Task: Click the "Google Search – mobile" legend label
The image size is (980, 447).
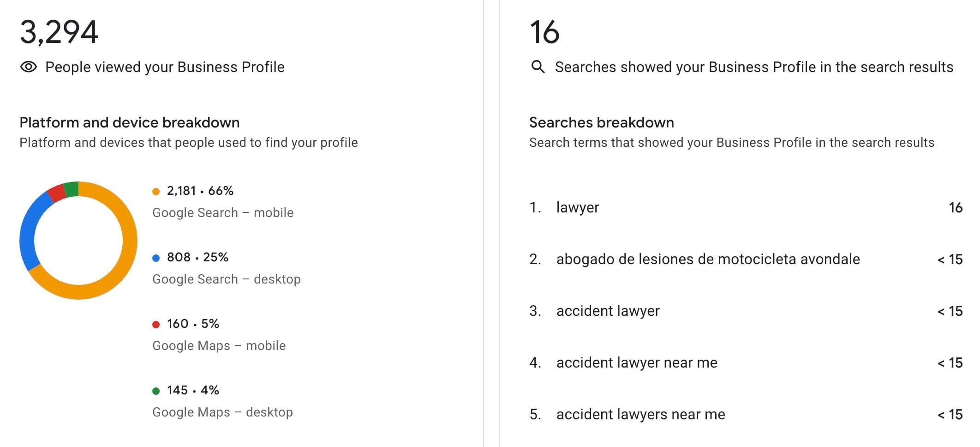Action: tap(223, 213)
